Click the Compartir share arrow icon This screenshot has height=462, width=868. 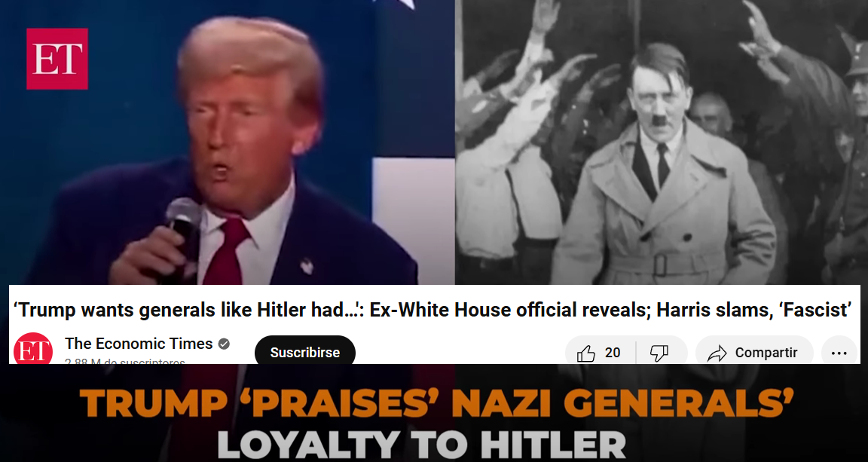point(717,353)
